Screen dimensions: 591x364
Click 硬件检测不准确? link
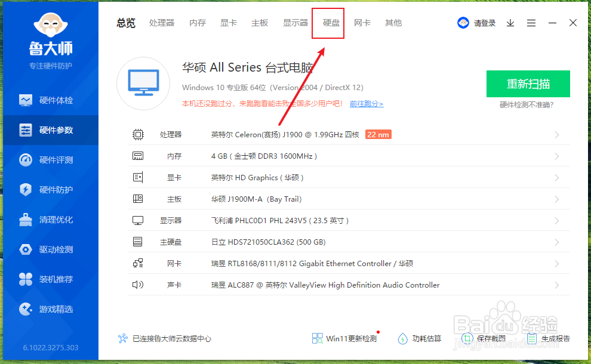tap(527, 105)
